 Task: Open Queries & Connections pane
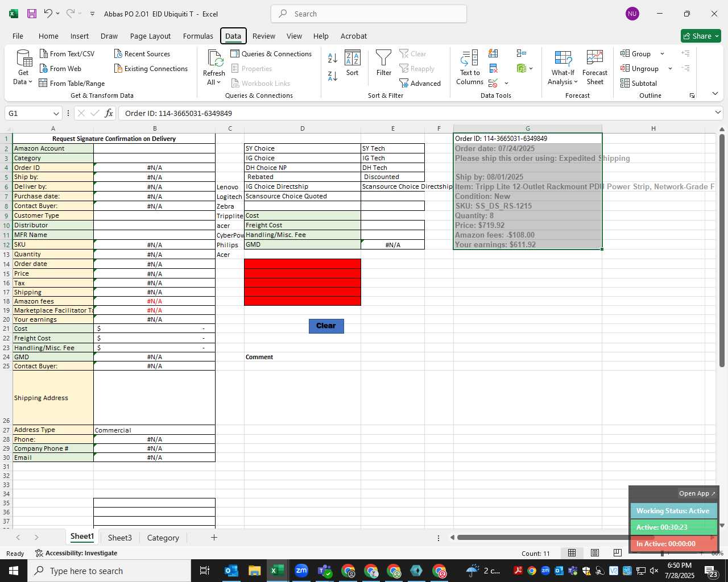point(271,53)
